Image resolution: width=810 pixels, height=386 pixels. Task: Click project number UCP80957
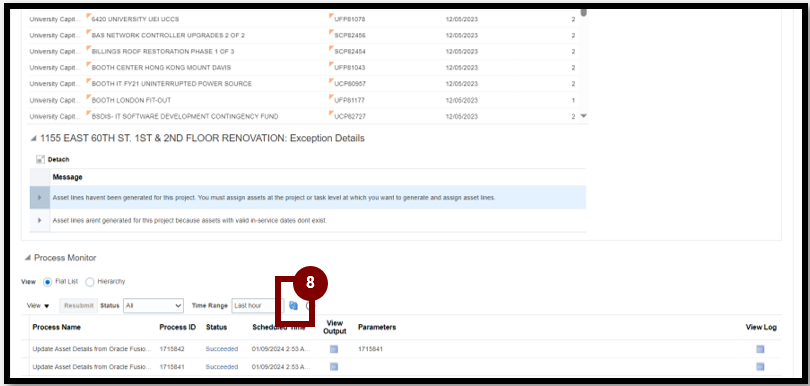(x=350, y=84)
